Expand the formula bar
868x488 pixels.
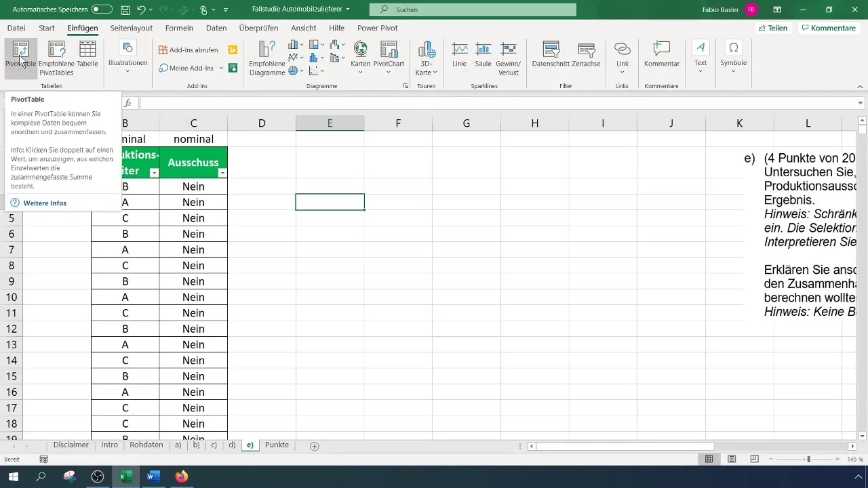tap(861, 103)
